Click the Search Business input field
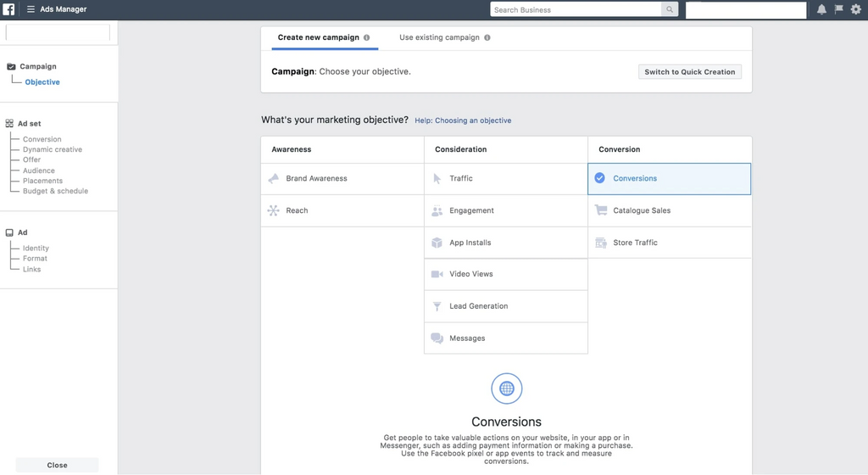This screenshot has width=868, height=475. (576, 10)
